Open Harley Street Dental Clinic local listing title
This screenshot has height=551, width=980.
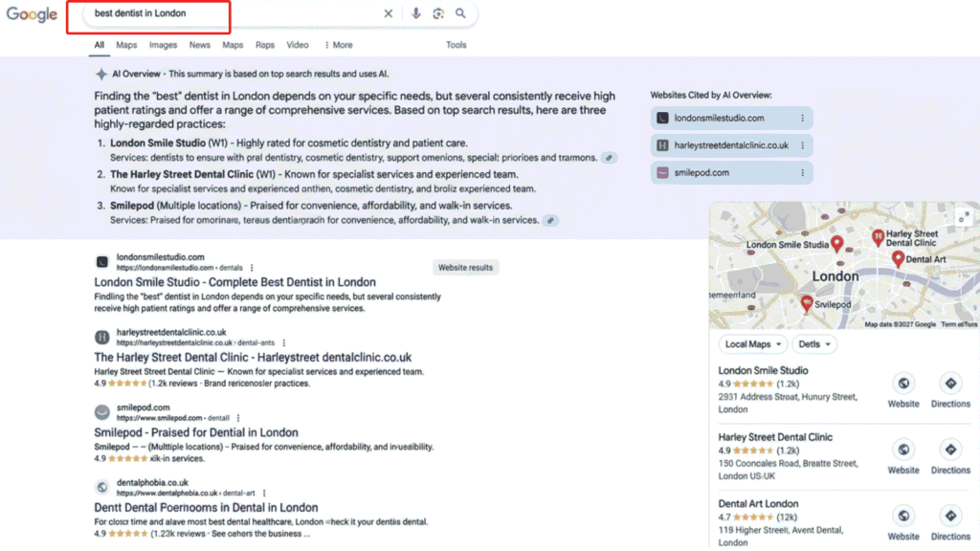tap(775, 436)
